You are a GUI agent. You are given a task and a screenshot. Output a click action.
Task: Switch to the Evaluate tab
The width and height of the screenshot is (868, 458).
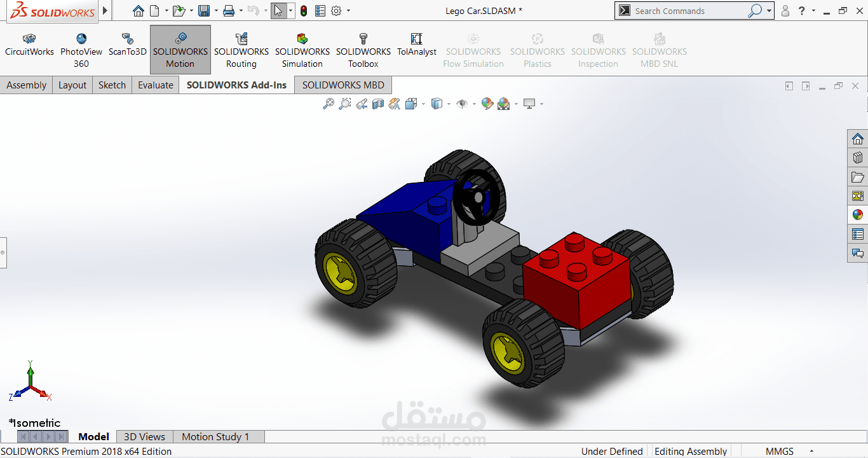tap(156, 85)
